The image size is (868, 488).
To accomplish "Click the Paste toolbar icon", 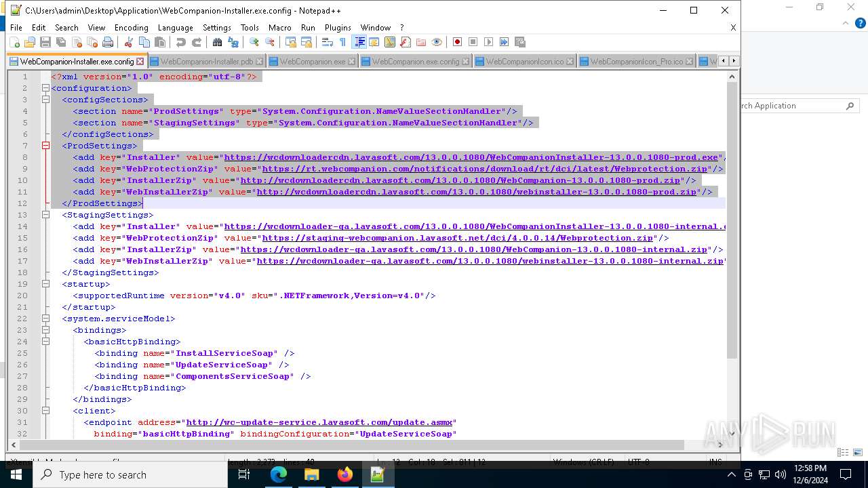I will (x=159, y=42).
